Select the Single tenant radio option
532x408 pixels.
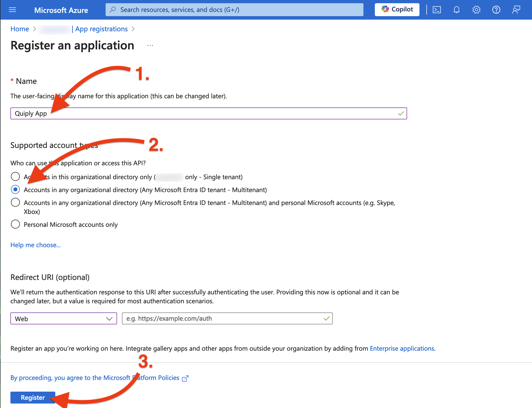[15, 177]
